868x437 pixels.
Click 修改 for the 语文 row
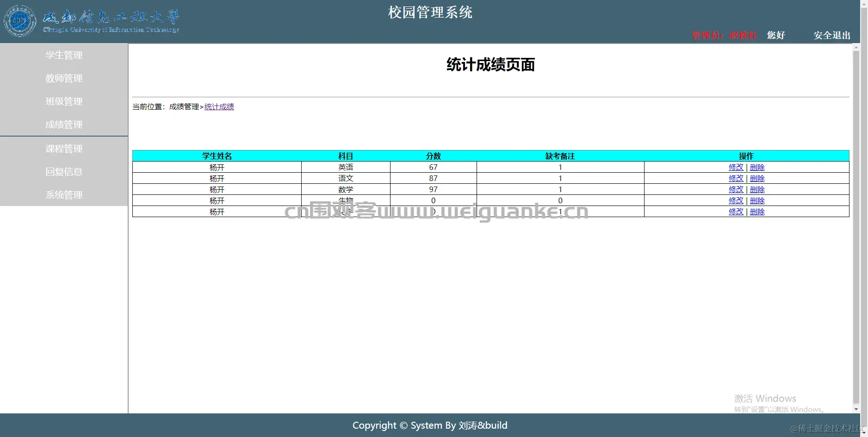tap(736, 178)
